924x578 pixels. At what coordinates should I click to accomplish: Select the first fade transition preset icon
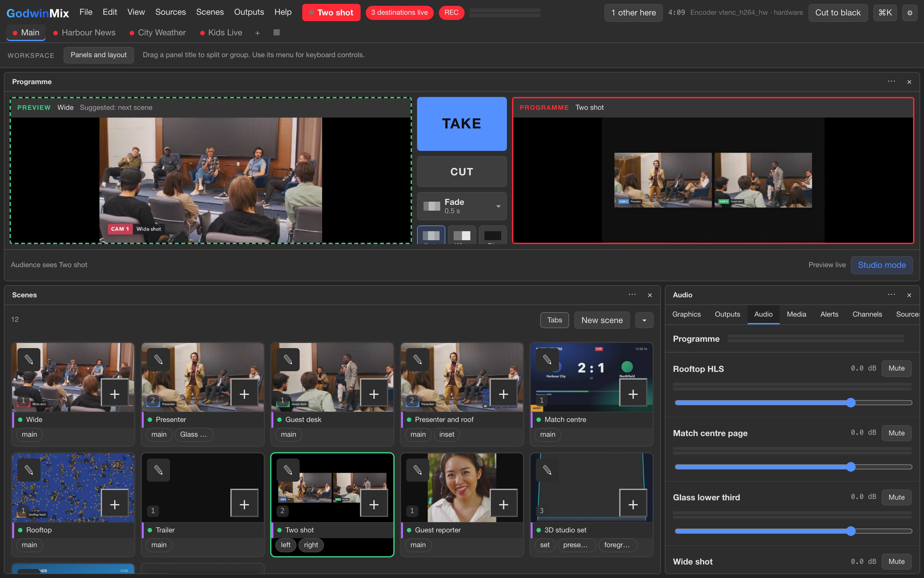pos(431,235)
